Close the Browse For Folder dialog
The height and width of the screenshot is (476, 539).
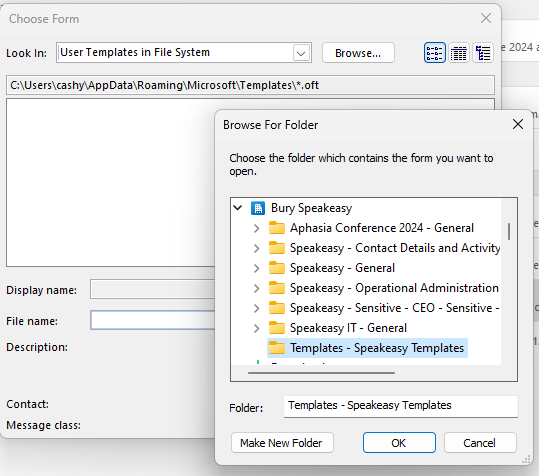518,124
